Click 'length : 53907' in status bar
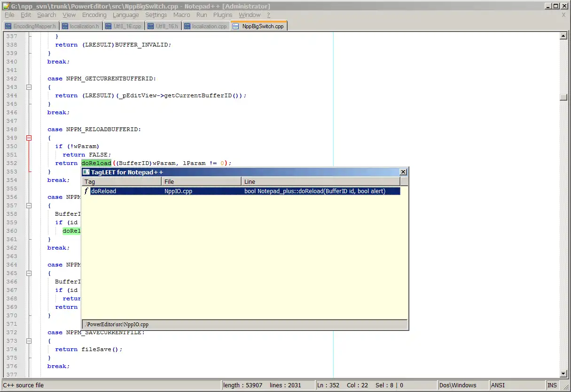Image resolution: width=571 pixels, height=392 pixels. pos(243,385)
